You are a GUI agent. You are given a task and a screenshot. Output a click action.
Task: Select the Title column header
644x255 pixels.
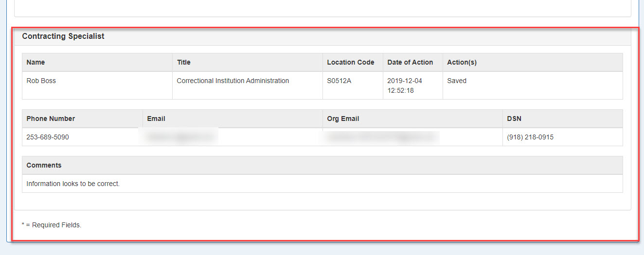tap(184, 62)
